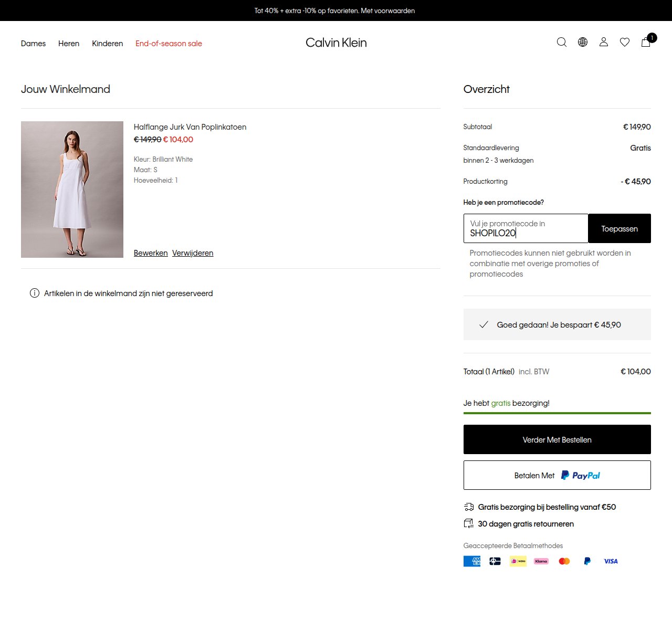Click the Subtotaal amount € 149,90

click(637, 127)
